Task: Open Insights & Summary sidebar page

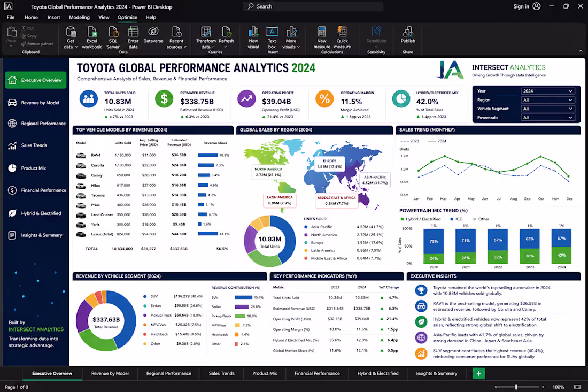Action: coord(36,235)
